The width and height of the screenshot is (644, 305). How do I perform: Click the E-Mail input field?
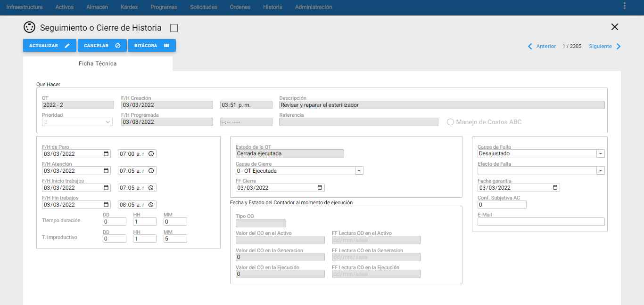(x=541, y=222)
